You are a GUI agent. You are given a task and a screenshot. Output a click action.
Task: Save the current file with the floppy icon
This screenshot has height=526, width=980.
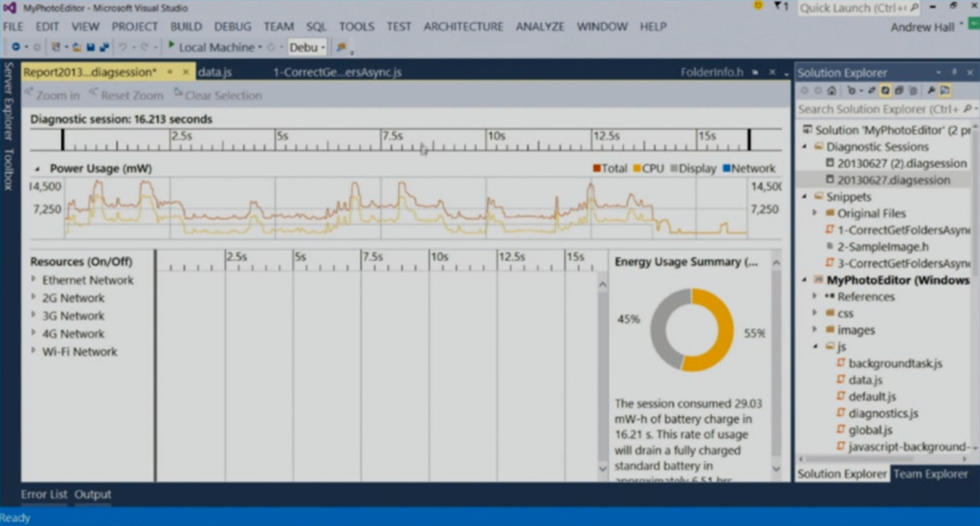(x=91, y=47)
